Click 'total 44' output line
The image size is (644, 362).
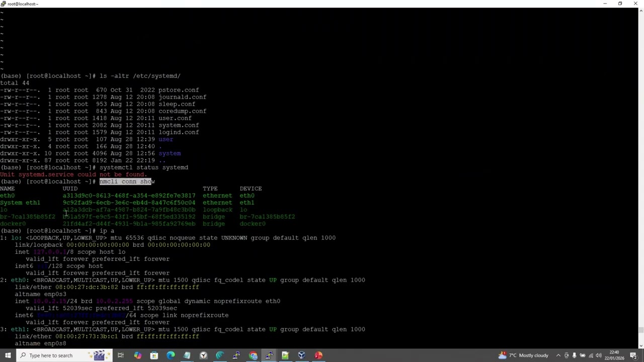pos(15,83)
